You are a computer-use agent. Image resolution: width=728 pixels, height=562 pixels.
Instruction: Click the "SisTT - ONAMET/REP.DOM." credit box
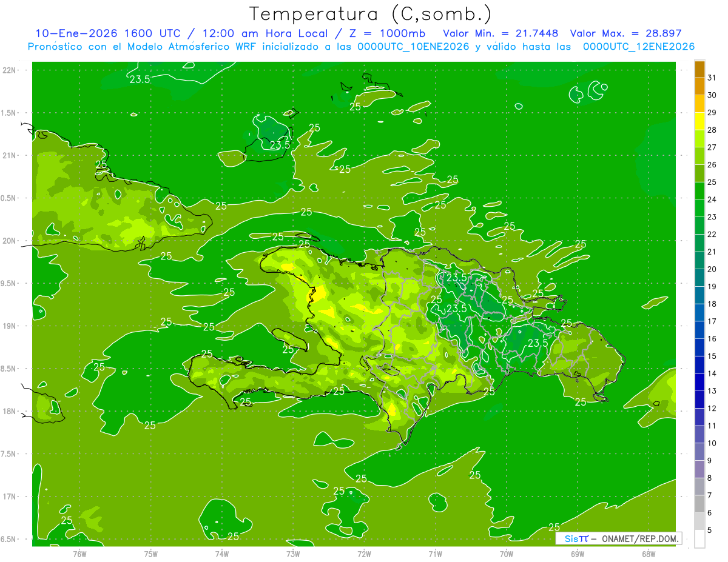point(618,538)
